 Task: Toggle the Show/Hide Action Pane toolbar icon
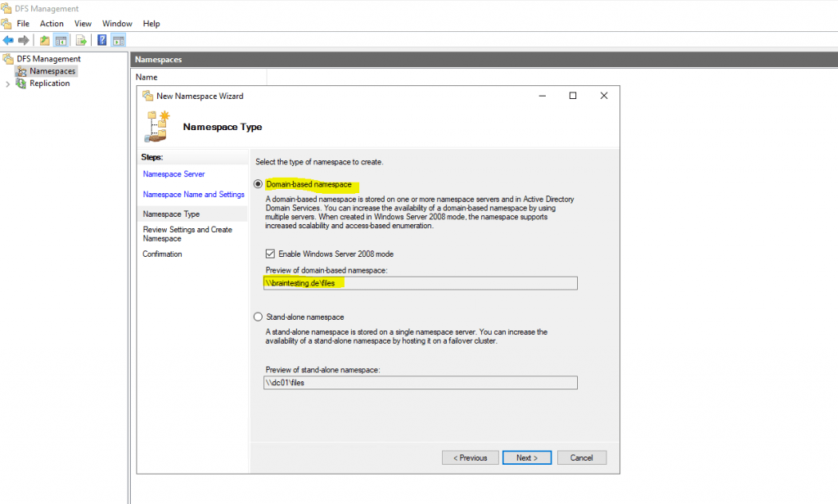tap(119, 40)
